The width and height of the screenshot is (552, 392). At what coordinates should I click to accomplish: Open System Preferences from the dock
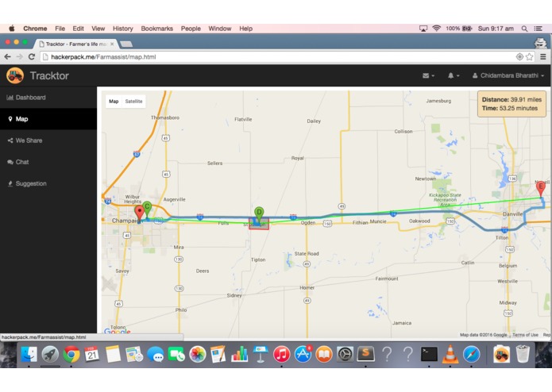pyautogui.click(x=345, y=354)
